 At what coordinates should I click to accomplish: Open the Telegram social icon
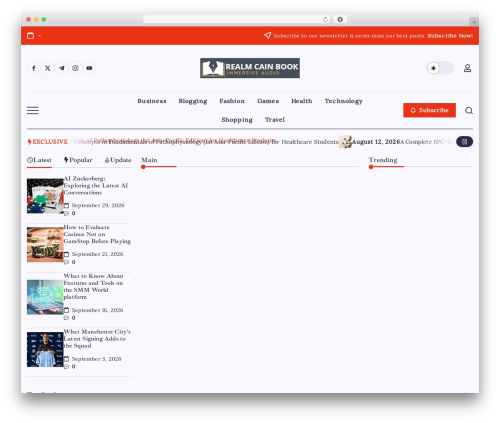62,68
